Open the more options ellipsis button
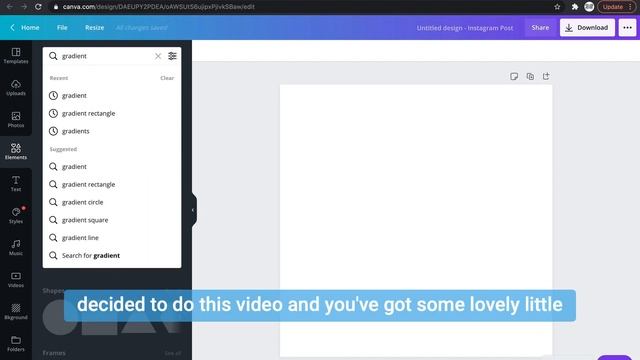Screen dimensions: 640x360 point(627,28)
